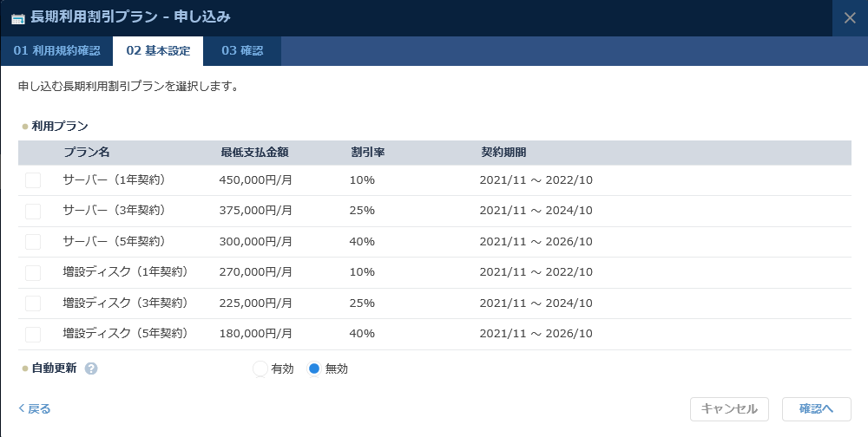The width and height of the screenshot is (868, 437).
Task: Select the 増設ディスク（1年契約） checkbox
Action: [33, 272]
